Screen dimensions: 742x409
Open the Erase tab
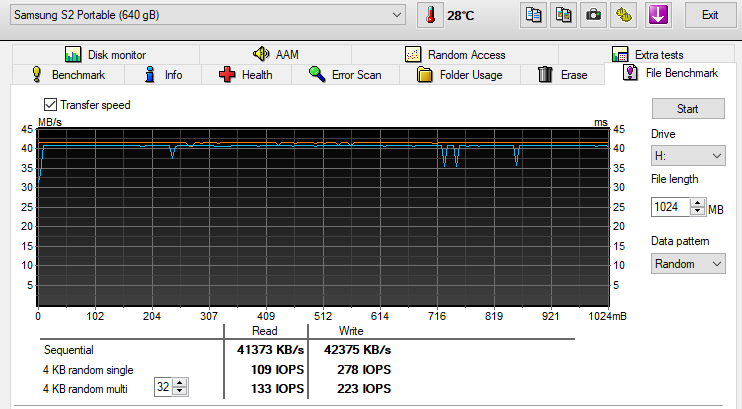[x=563, y=74]
